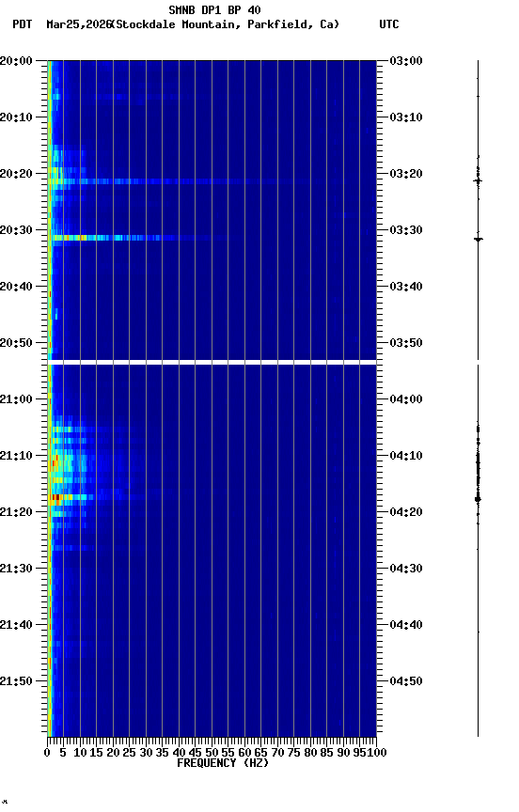The height and width of the screenshot is (812, 519).
Task: Click the '04:20' UTC time label
Action: 406,513
